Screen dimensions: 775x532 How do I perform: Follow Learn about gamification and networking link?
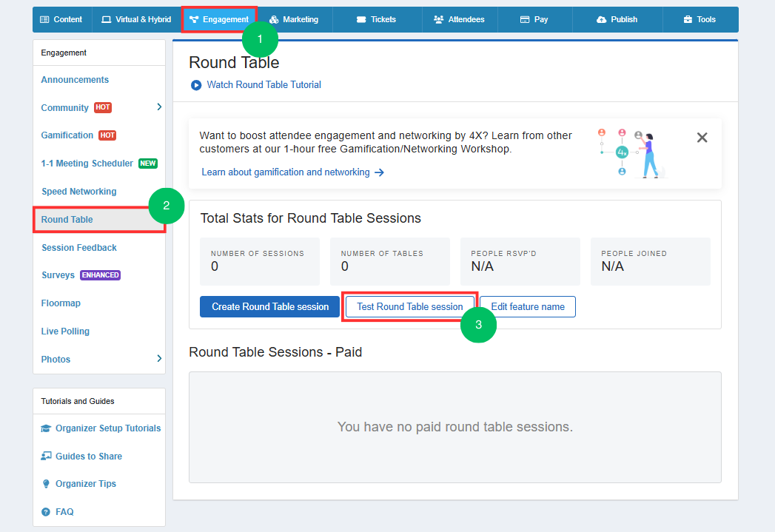[286, 172]
